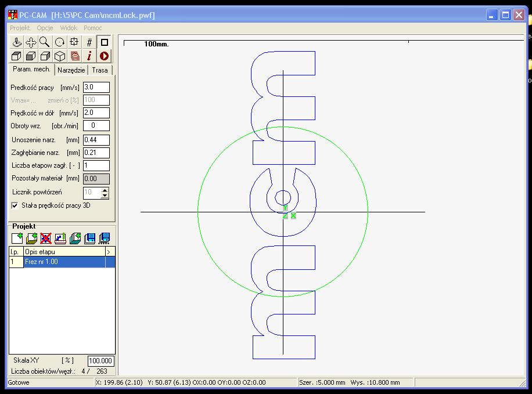Viewport: 532px width, 394px height.
Task: Click the Zagłębianie narz. field 0.21
Action: (x=96, y=153)
